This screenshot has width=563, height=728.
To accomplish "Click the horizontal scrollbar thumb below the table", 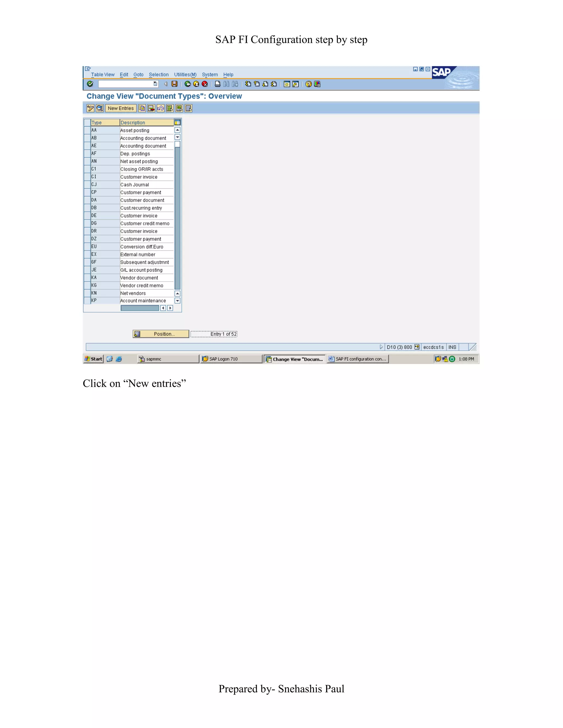I will pos(140,308).
